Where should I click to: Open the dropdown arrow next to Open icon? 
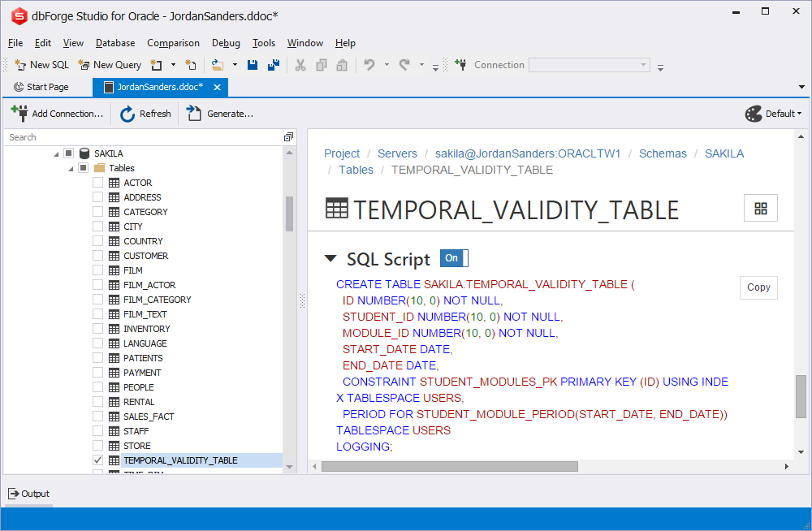click(x=235, y=65)
